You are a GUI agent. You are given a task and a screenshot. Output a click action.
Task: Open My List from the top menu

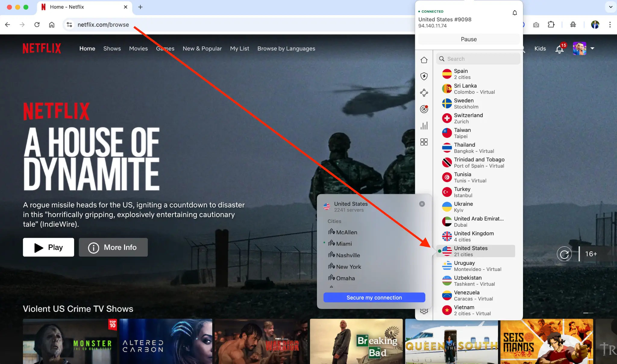(240, 48)
